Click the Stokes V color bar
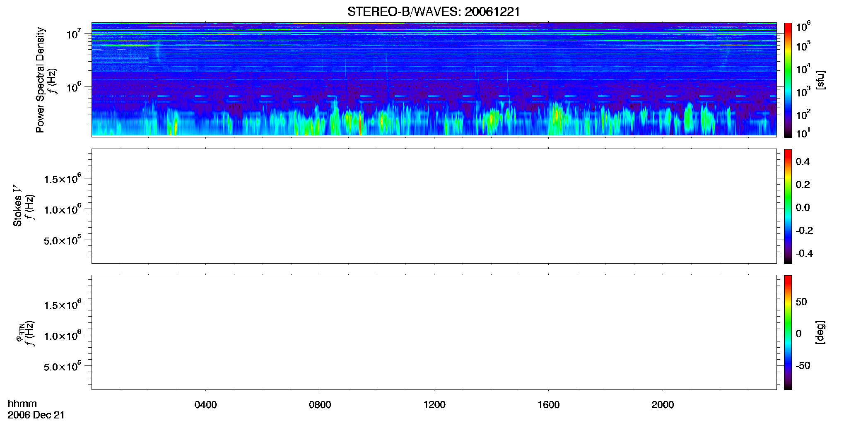This screenshot has width=868, height=447. click(x=788, y=206)
